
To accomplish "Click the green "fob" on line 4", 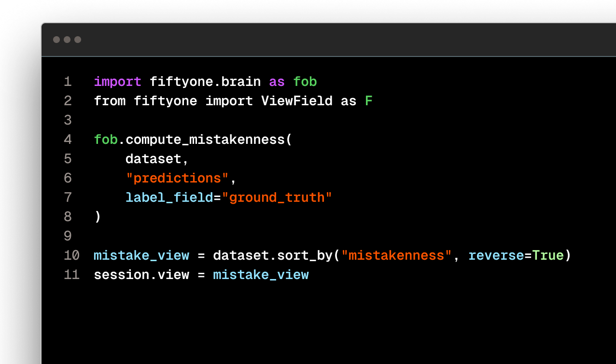I will [106, 140].
